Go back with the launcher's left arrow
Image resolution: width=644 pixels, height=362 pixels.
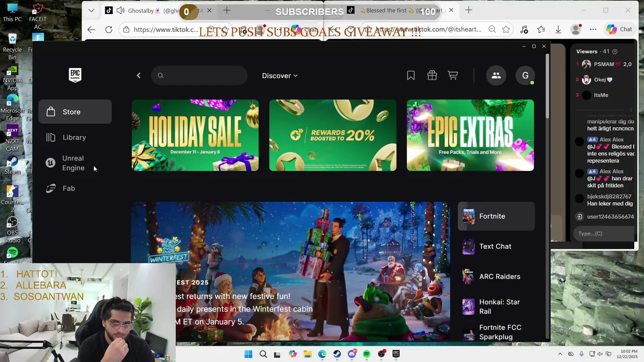click(138, 75)
